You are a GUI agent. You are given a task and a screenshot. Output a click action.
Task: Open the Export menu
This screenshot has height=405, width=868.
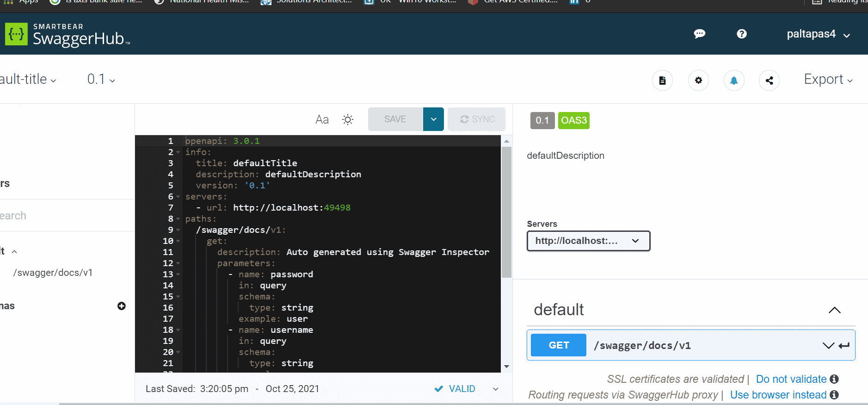[828, 79]
